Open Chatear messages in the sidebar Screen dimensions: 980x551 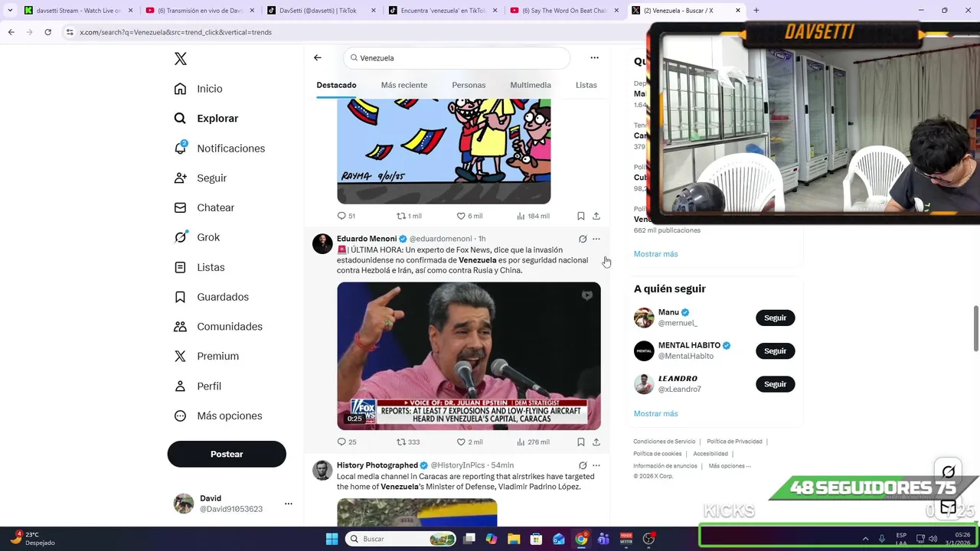click(x=204, y=207)
